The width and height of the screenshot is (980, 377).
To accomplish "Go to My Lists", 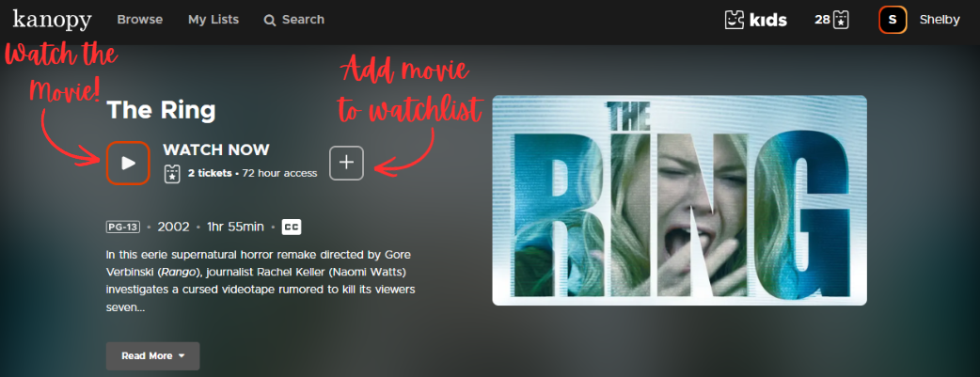I will (x=213, y=20).
